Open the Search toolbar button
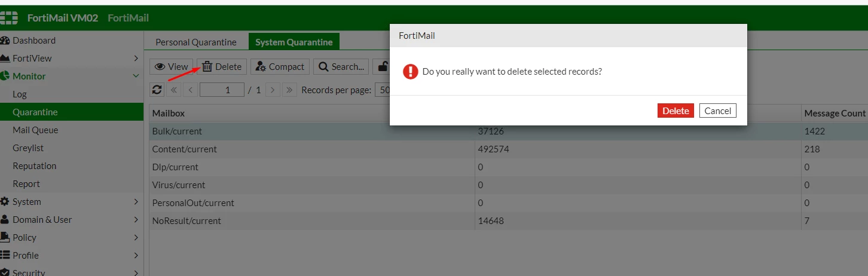 point(341,67)
